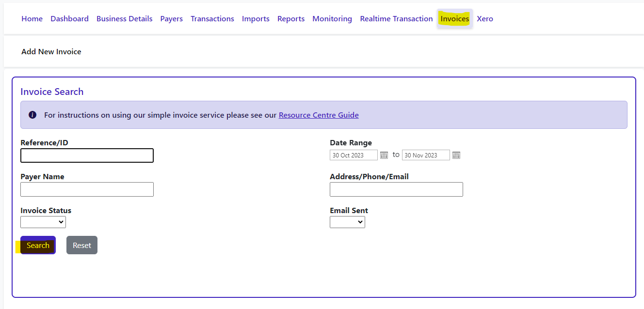The image size is (644, 309).
Task: Open the start date calendar picker icon
Action: point(384,155)
